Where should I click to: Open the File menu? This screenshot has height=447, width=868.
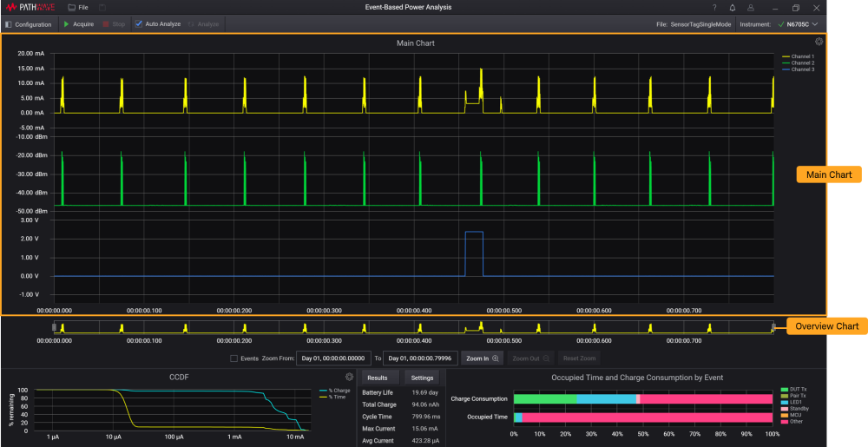point(78,8)
